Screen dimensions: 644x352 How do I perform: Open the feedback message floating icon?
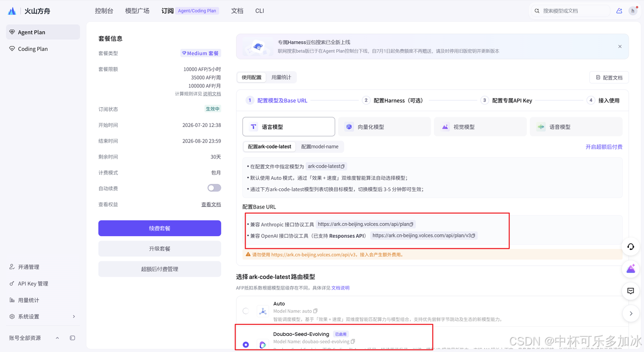[631, 291]
